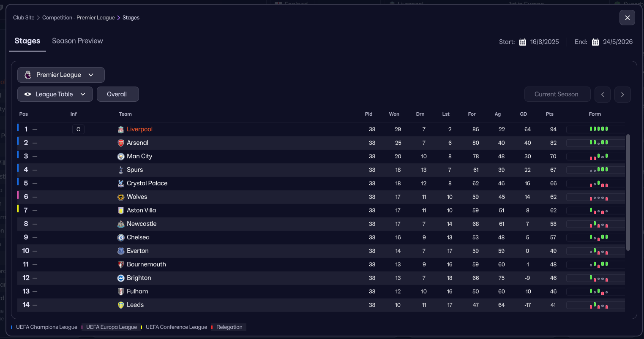
Task: Click the Man City badge icon
Action: pyautogui.click(x=121, y=157)
